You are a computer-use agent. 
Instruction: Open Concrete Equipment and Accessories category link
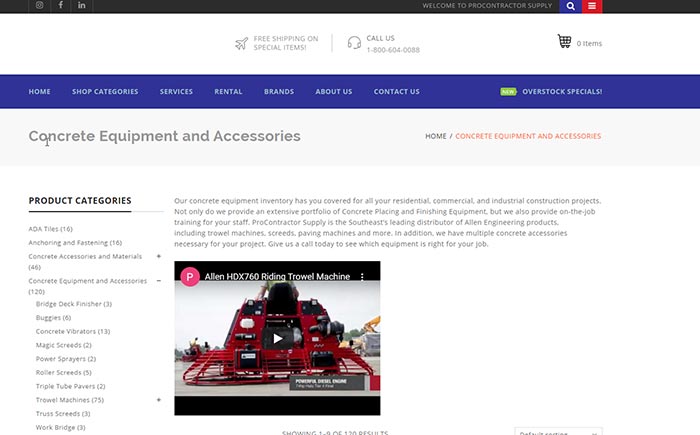[88, 286]
